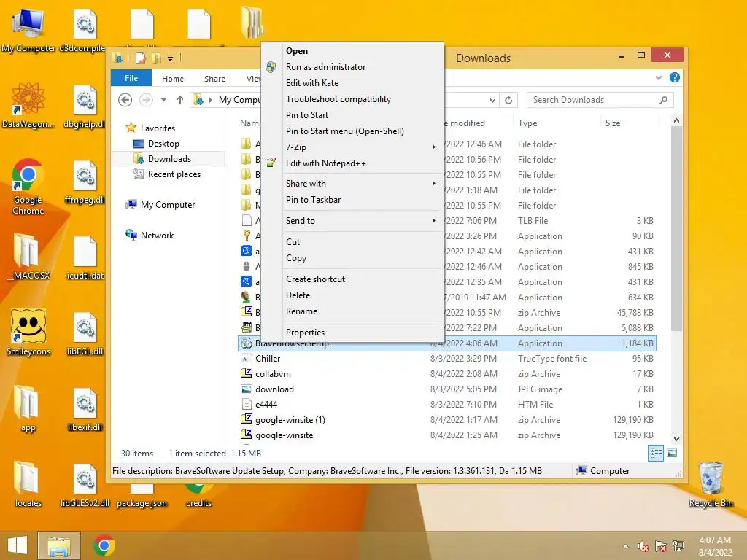This screenshot has height=560, width=747.
Task: Expand the ribbon with chevron
Action: coord(659,77)
